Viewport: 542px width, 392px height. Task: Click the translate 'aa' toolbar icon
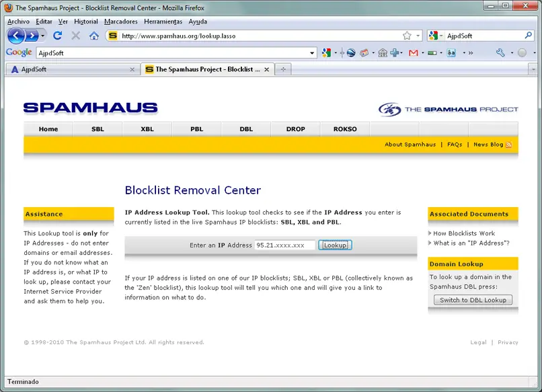[451, 53]
